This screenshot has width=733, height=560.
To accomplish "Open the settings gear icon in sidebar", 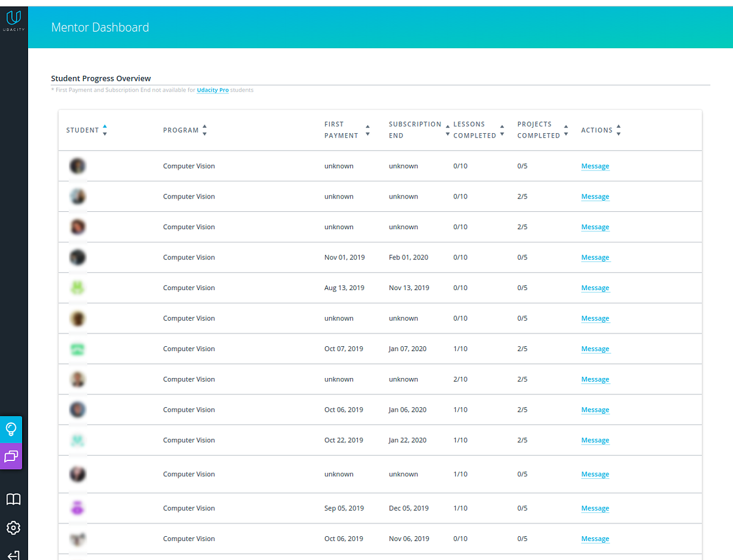I will click(13, 528).
